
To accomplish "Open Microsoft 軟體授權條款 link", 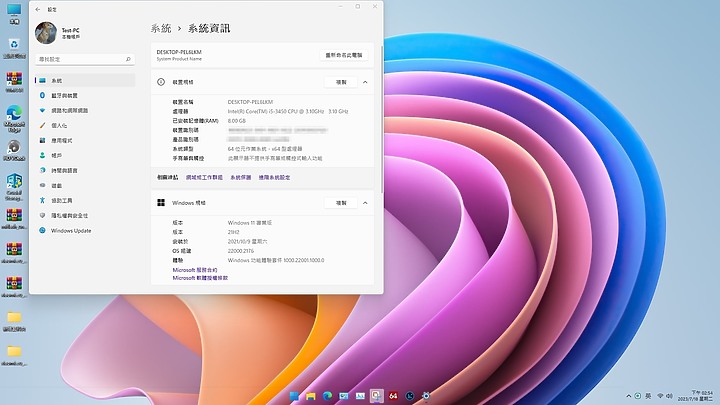I will pyautogui.click(x=200, y=278).
